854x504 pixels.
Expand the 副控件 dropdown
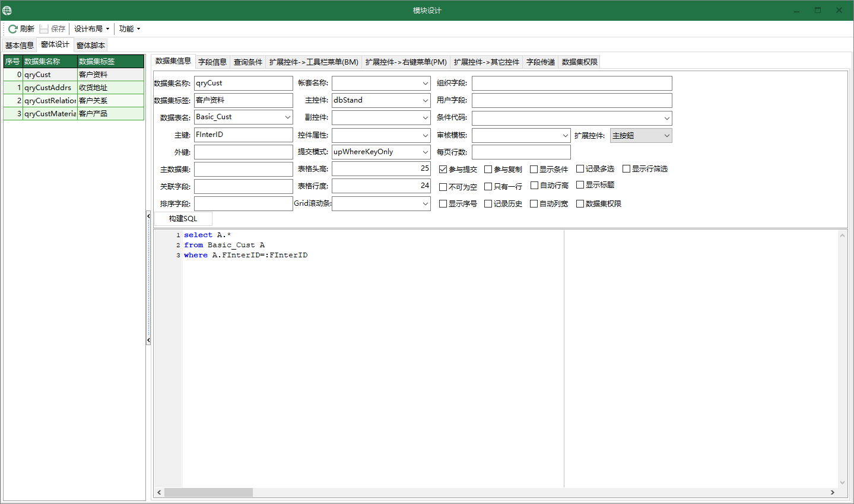click(x=426, y=118)
